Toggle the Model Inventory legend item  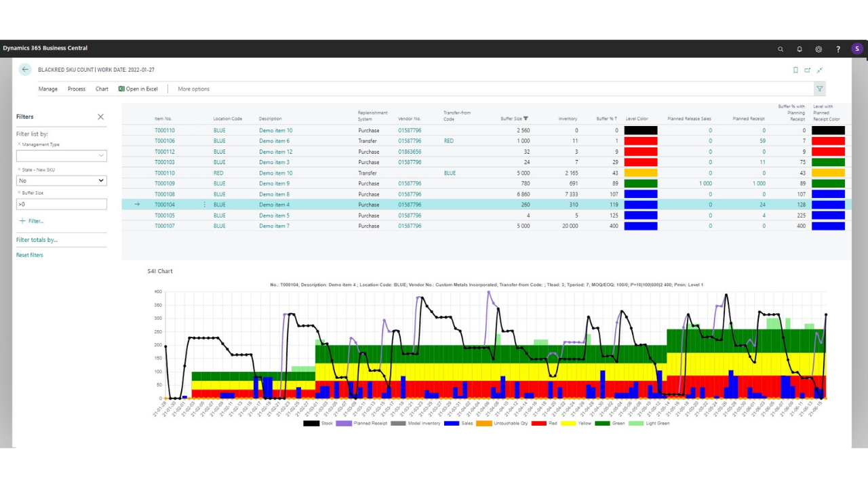pyautogui.click(x=415, y=423)
